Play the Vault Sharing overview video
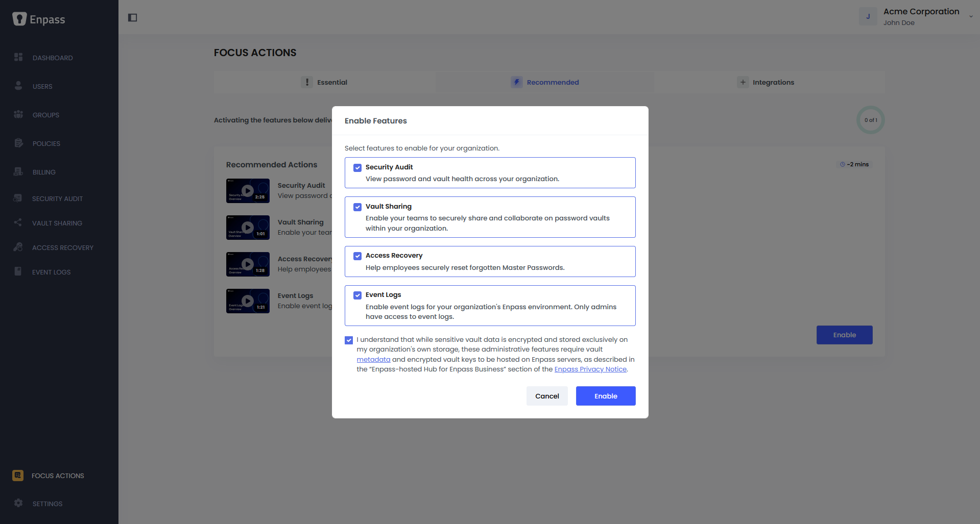The image size is (980, 524). point(248,228)
